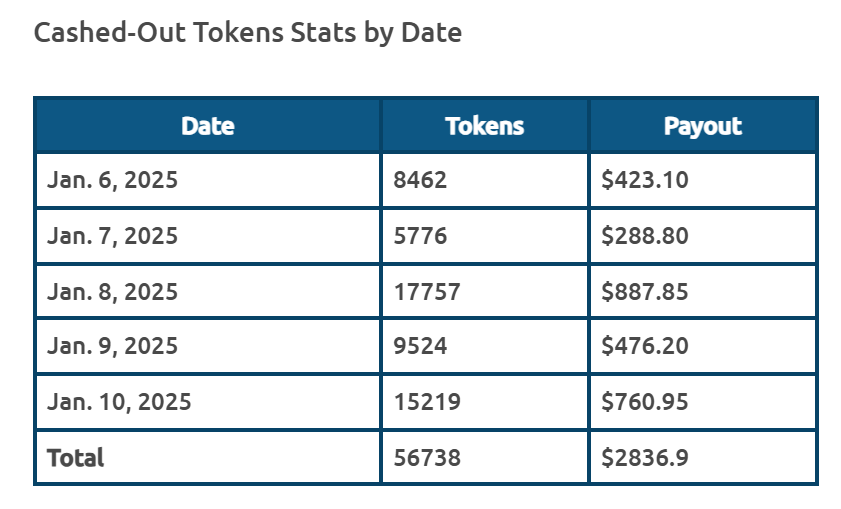The height and width of the screenshot is (509, 841).
Task: Click the $887.85 payout cell
Action: (x=703, y=292)
